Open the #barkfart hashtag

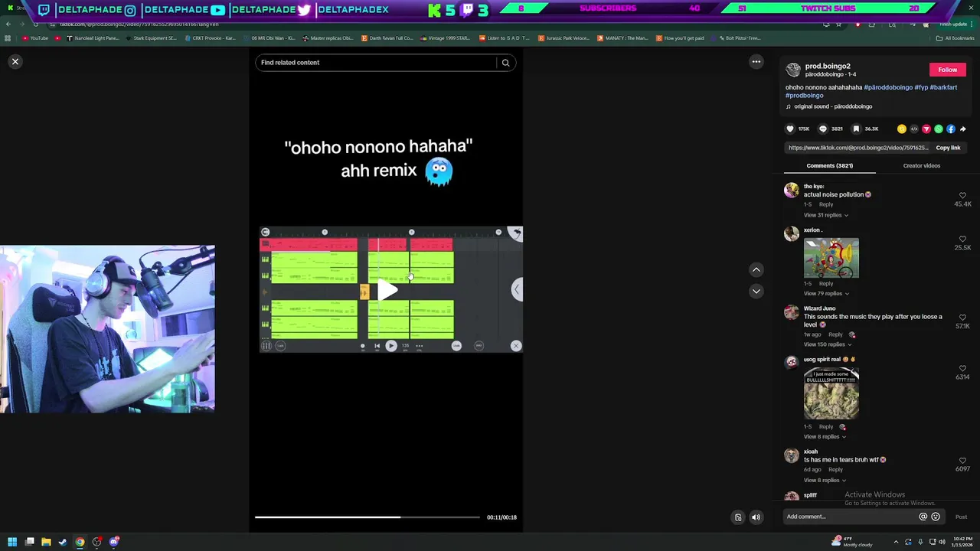[943, 87]
